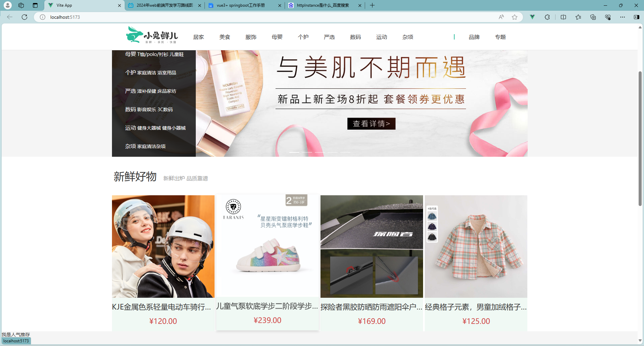Navigate back with the back arrow

pos(10,17)
